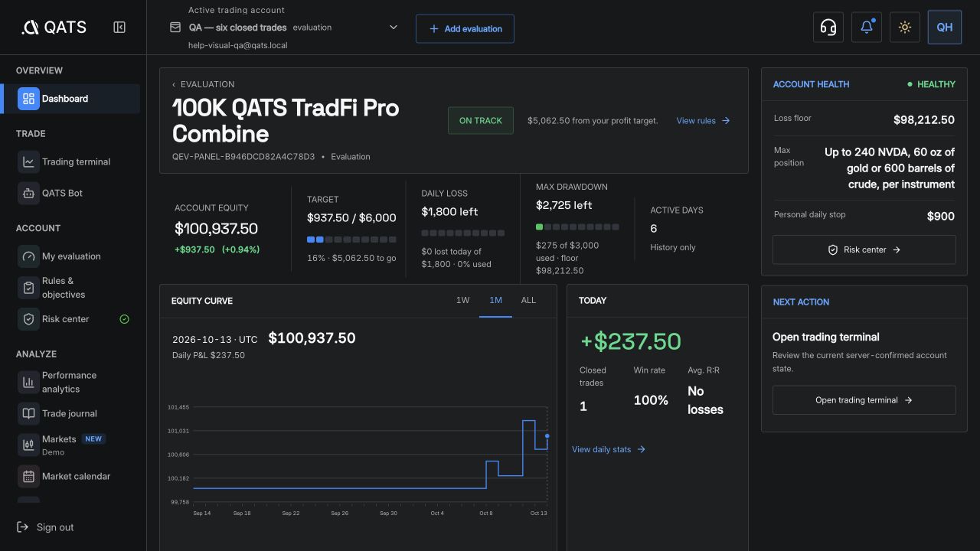980x551 pixels.
Task: Click the account inbox icon beside QA account
Action: coord(175,28)
